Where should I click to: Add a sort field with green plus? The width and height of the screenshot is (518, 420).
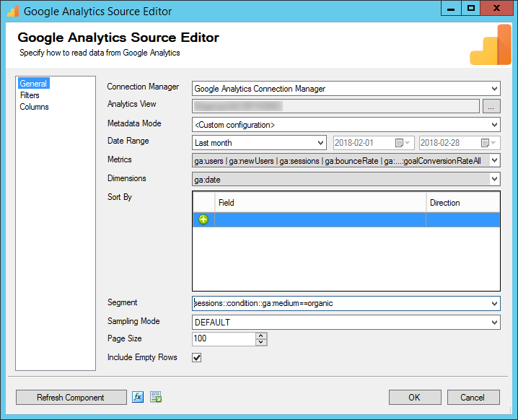[x=203, y=219]
